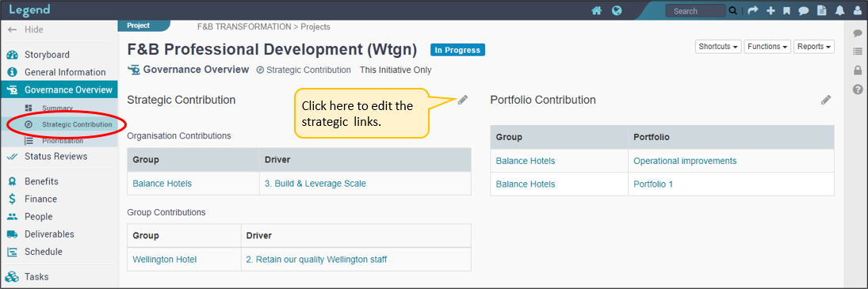The width and height of the screenshot is (868, 289).
Task: Edit Strategic Contribution with pencil icon
Action: pyautogui.click(x=463, y=100)
